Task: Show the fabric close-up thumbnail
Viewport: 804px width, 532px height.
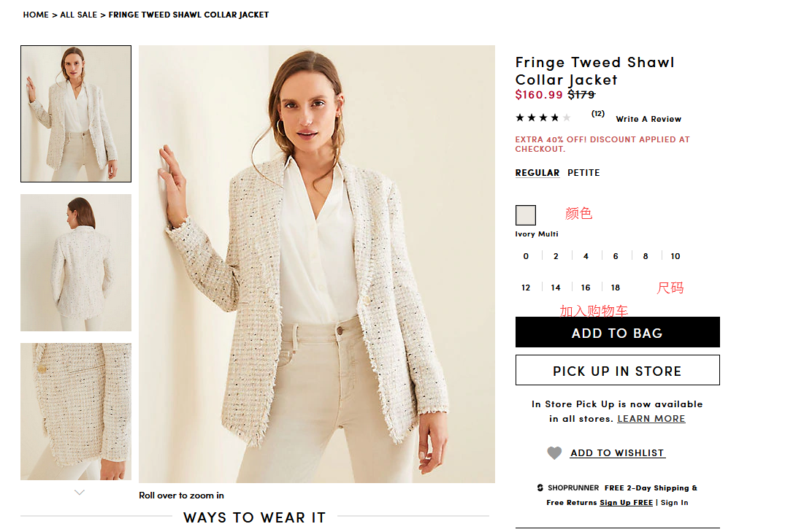Action: point(76,411)
